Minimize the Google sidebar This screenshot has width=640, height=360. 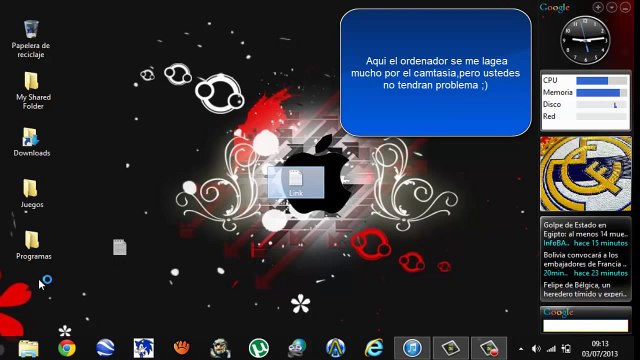[625, 7]
